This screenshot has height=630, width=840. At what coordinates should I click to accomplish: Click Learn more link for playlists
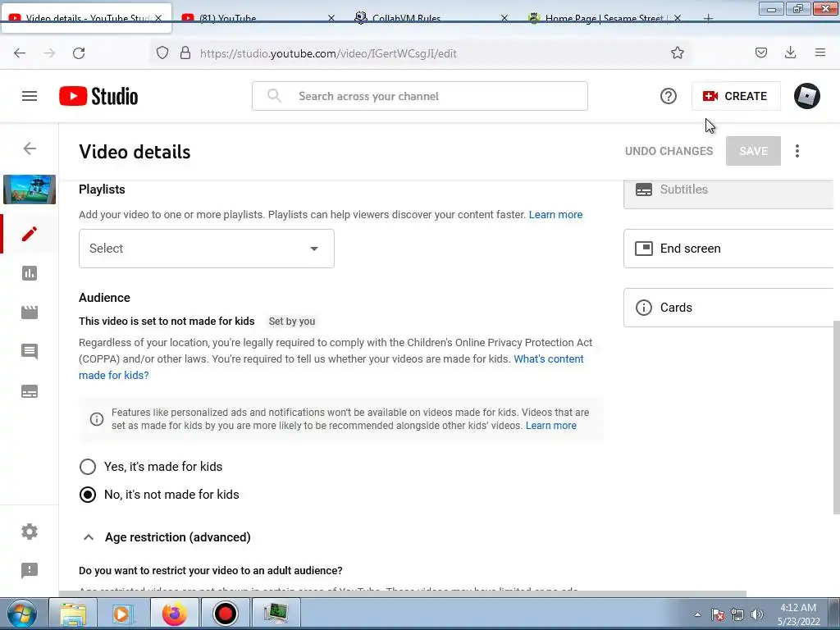(555, 214)
